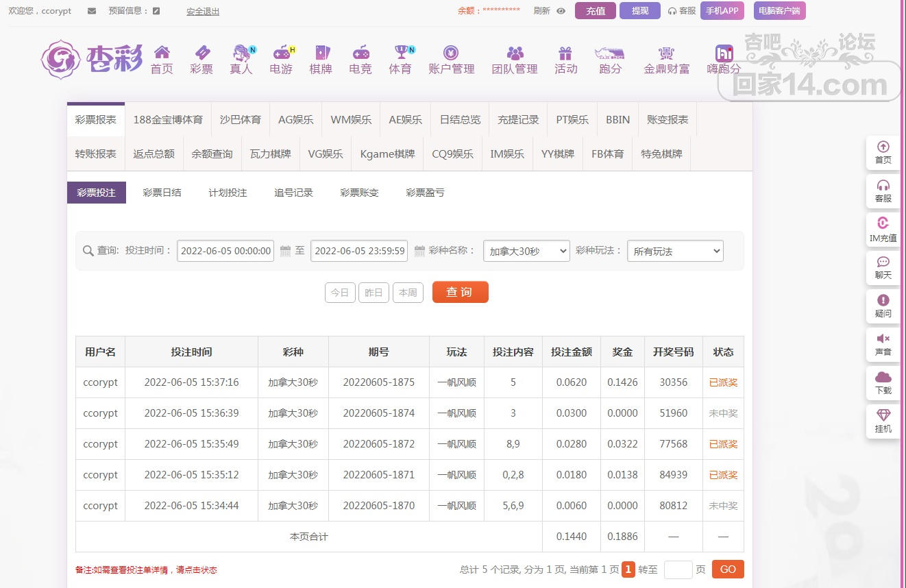Click the 已派奖 status for period 20220605-1875

click(x=723, y=382)
